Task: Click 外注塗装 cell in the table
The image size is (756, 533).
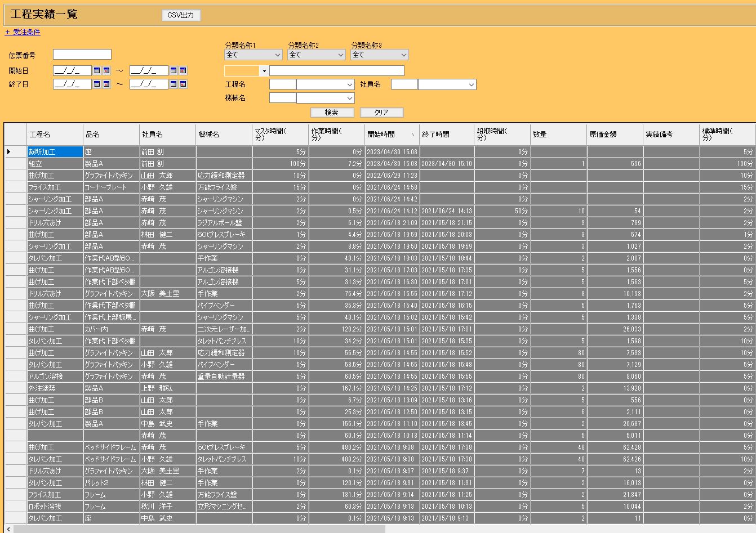Action: [55, 388]
